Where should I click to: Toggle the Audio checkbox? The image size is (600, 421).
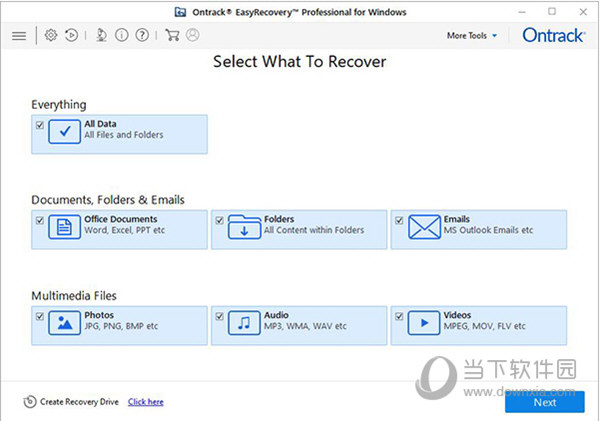(x=219, y=316)
